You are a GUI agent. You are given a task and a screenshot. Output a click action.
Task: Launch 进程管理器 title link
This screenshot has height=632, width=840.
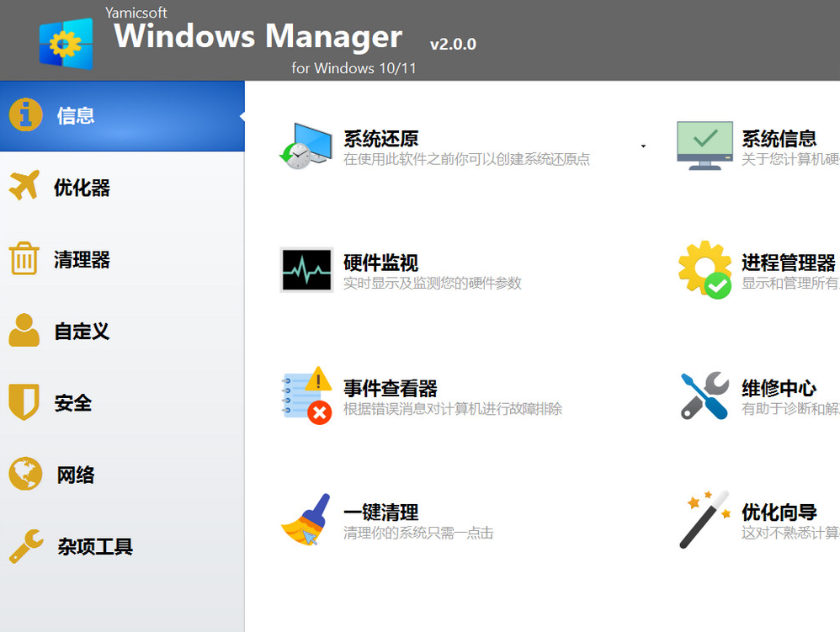(x=789, y=263)
